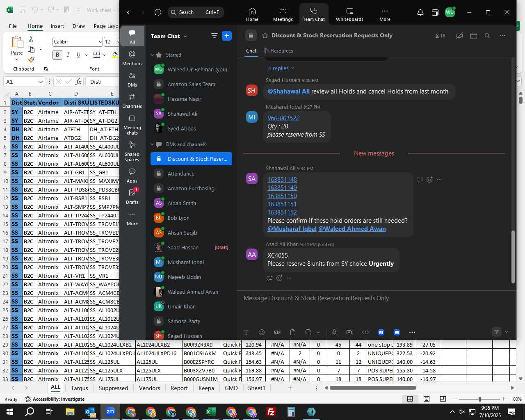Open channel calendar icon in header
525x420 pixels.
click(474, 36)
